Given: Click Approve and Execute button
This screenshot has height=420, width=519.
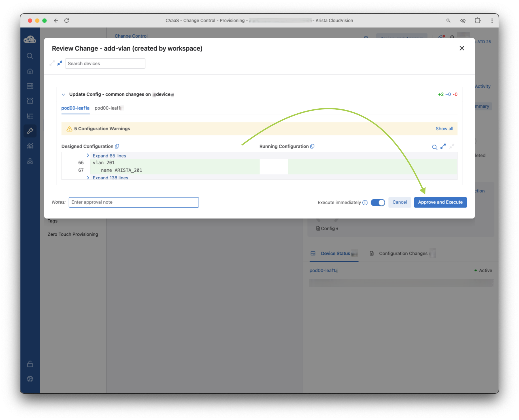Looking at the screenshot, I should tap(440, 202).
